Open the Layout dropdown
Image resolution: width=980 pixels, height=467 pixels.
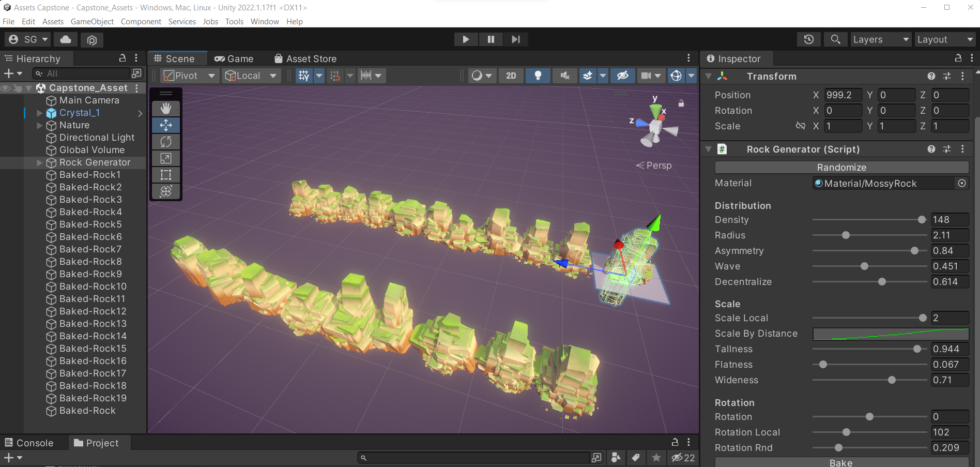click(x=944, y=39)
